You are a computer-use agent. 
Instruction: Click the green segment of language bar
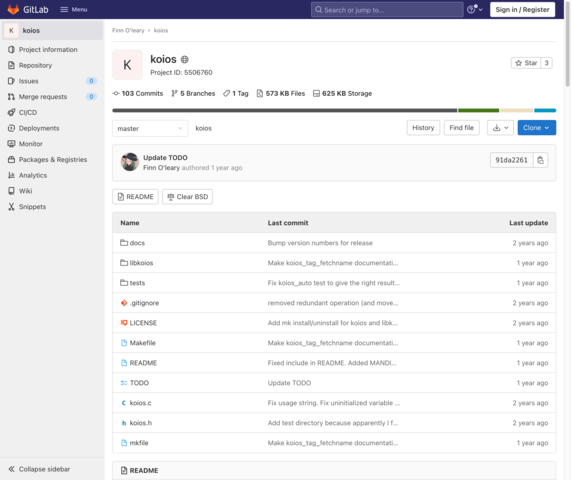[478, 110]
